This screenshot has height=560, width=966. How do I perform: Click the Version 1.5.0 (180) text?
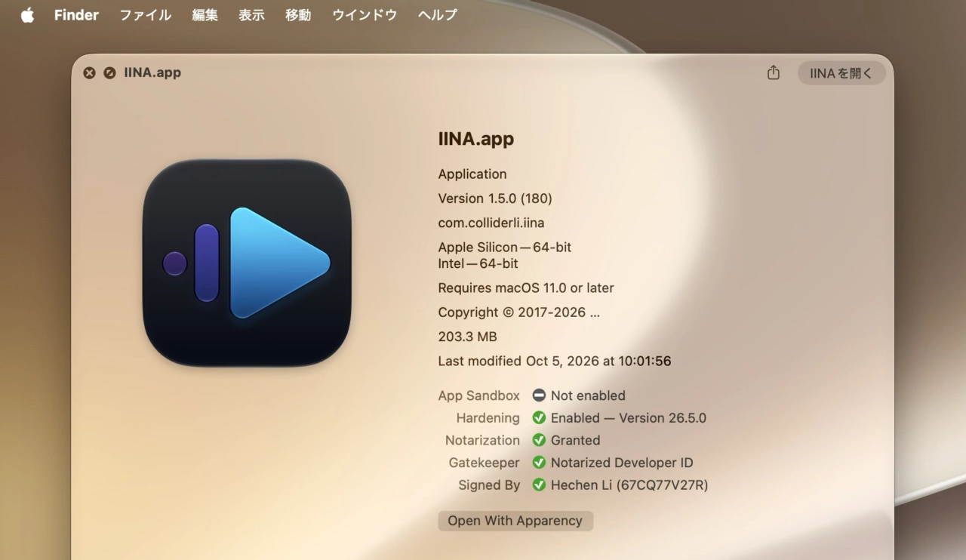point(495,198)
